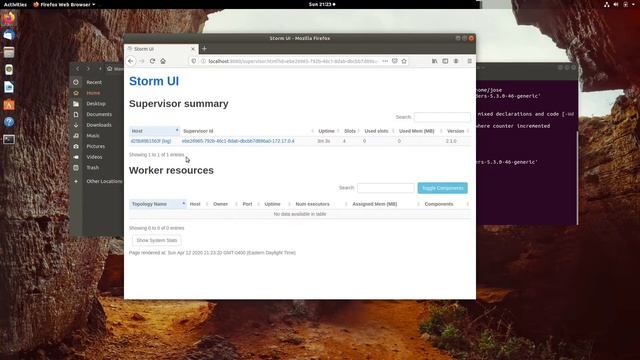Screen dimensions: 640x360
Task: Open Files manager from dock
Action: click(9, 52)
